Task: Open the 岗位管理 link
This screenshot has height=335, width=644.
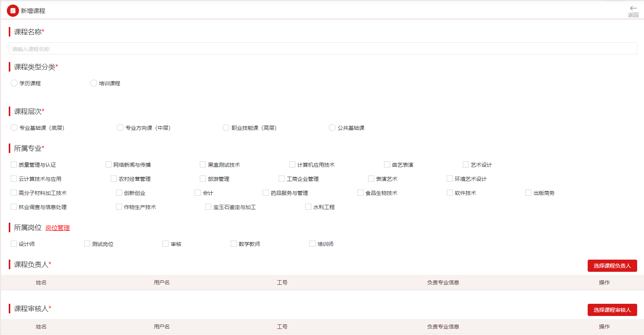Action: click(x=57, y=228)
